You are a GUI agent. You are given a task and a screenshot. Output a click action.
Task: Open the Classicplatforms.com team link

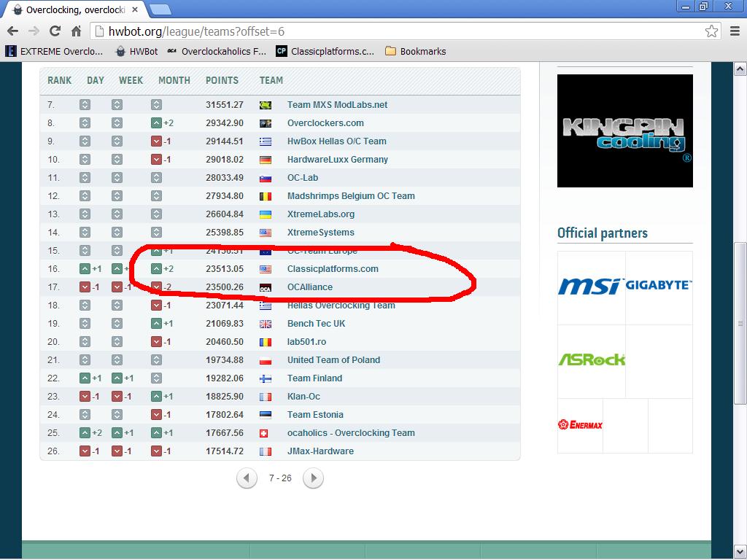(333, 268)
